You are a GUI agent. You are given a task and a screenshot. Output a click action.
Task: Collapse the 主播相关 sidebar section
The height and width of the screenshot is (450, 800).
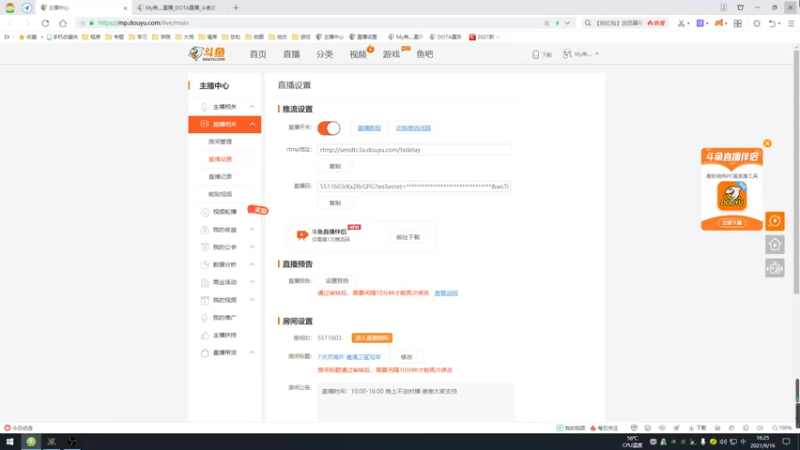[x=252, y=107]
